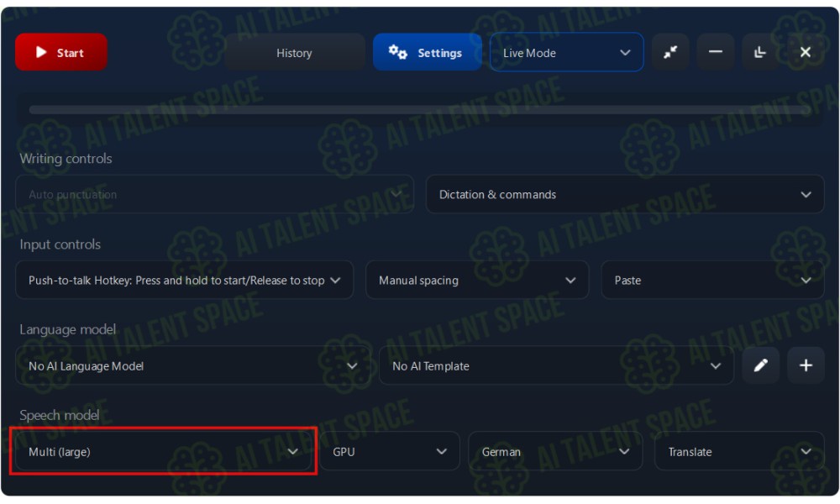Click the pencil edit template icon

(x=760, y=365)
